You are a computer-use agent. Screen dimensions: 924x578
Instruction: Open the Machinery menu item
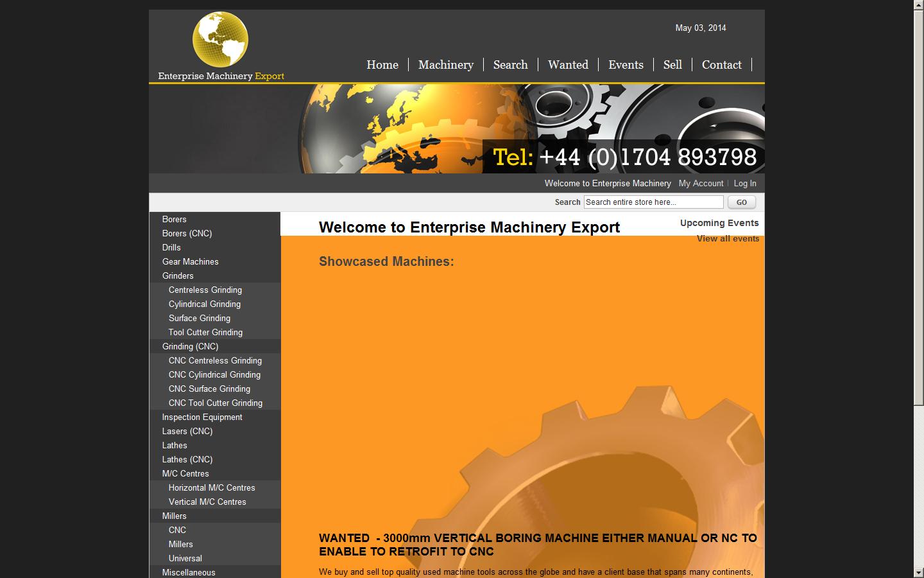coord(445,65)
